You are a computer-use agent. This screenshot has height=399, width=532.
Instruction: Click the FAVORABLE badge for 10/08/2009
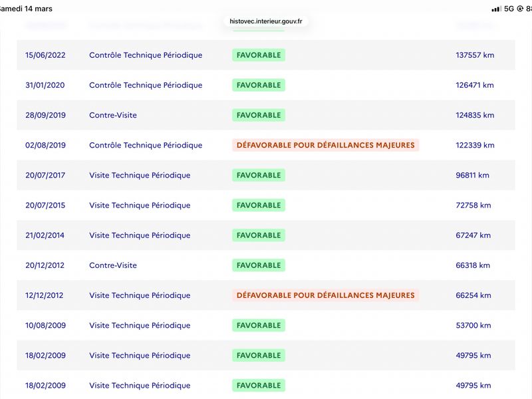tap(259, 325)
